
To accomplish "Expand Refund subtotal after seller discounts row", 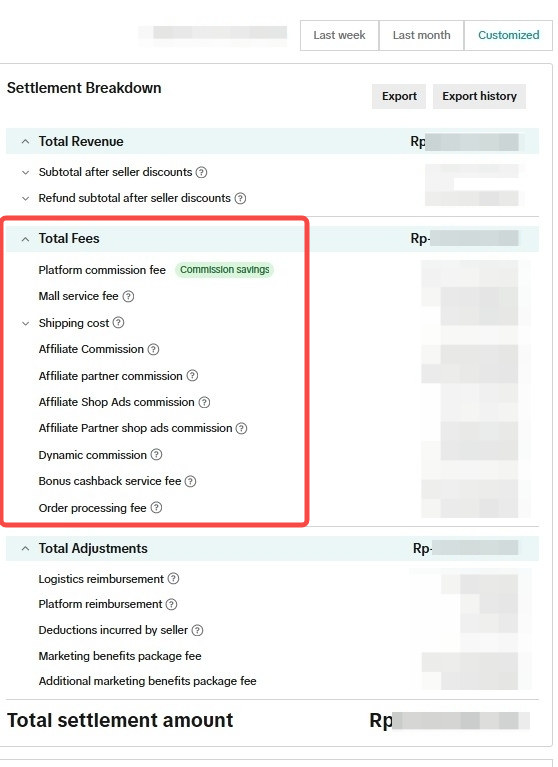I will [x=25, y=198].
